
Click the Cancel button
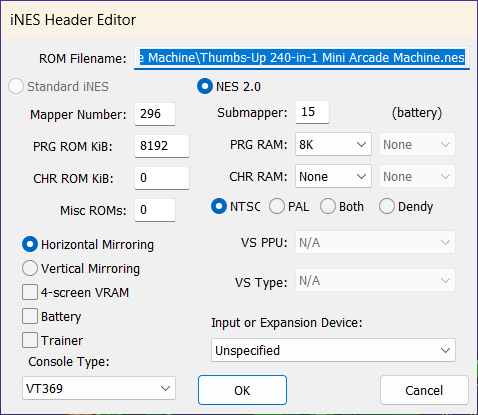(424, 390)
